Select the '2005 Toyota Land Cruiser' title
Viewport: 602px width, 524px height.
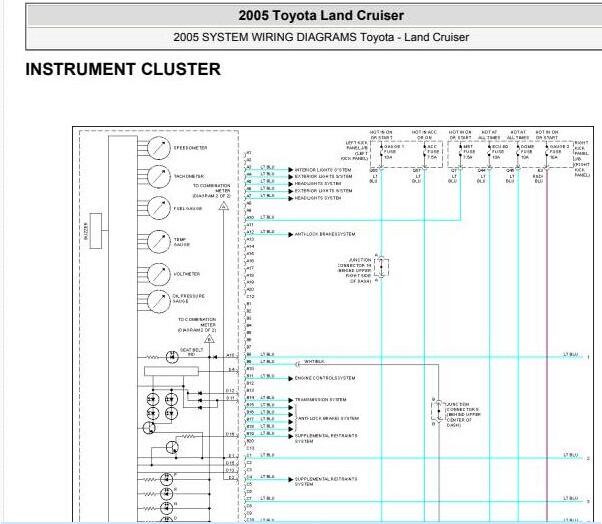(x=321, y=16)
